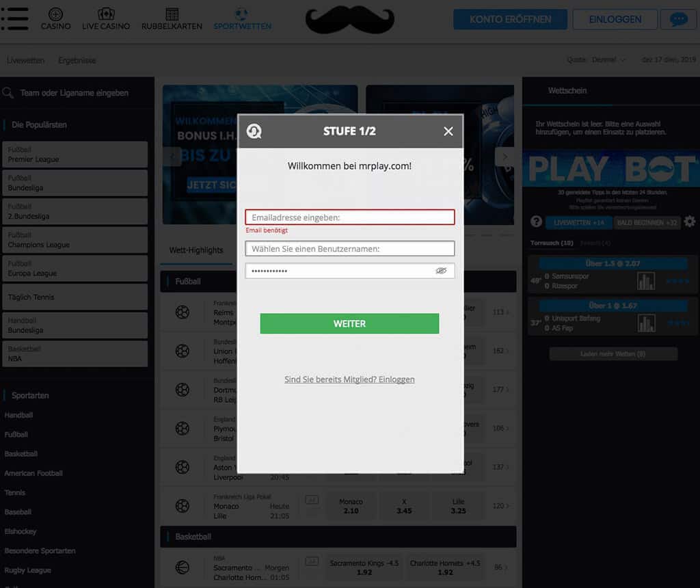The height and width of the screenshot is (588, 700).
Task: Open Fußball Premier League
Action: point(75,155)
